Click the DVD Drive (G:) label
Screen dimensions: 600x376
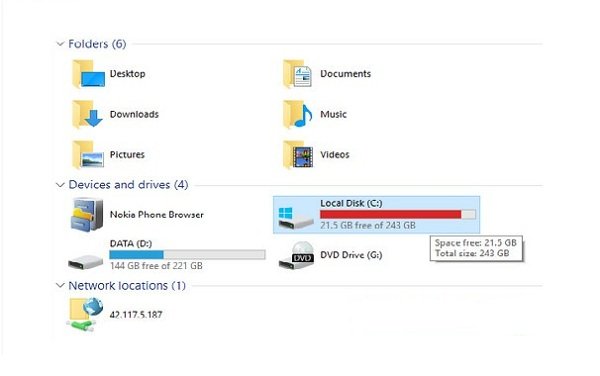point(351,255)
